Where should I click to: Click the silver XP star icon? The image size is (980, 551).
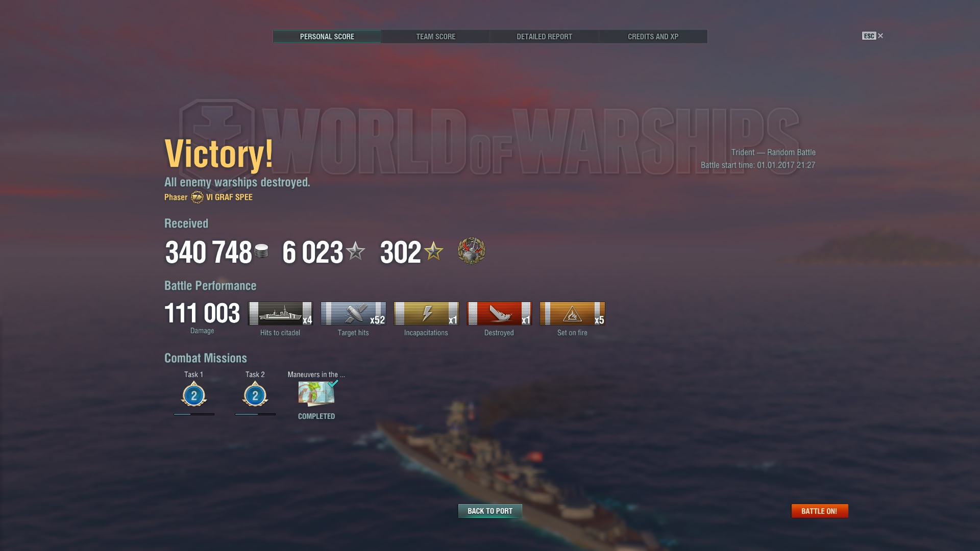tap(355, 251)
